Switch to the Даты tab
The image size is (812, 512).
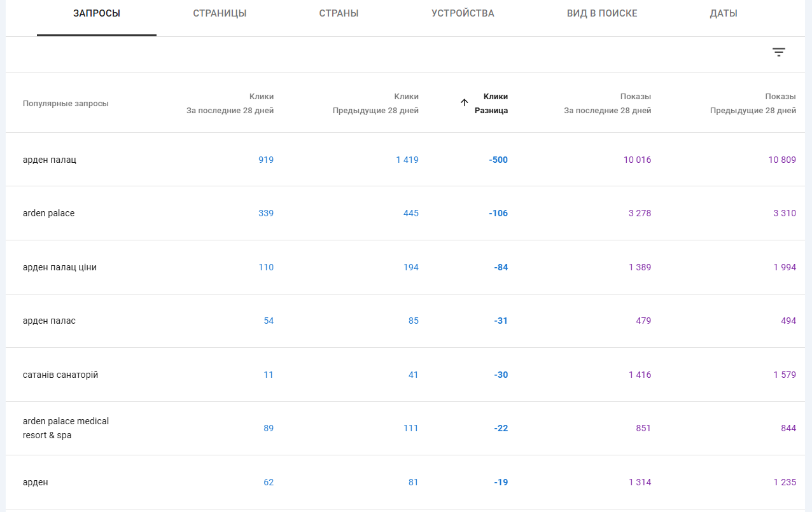(x=724, y=13)
